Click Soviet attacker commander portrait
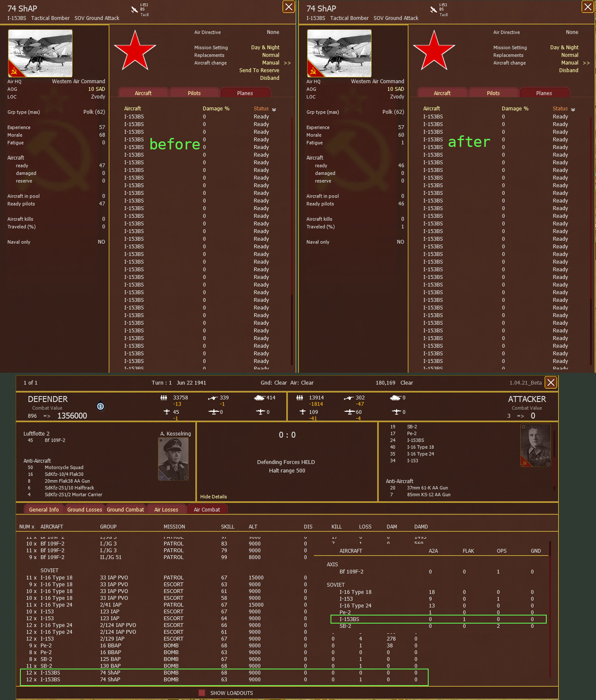Viewport: 596px width, 700px height. point(536,445)
